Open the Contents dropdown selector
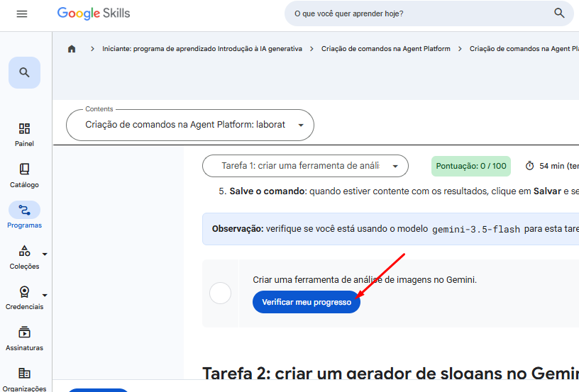 [x=190, y=125]
